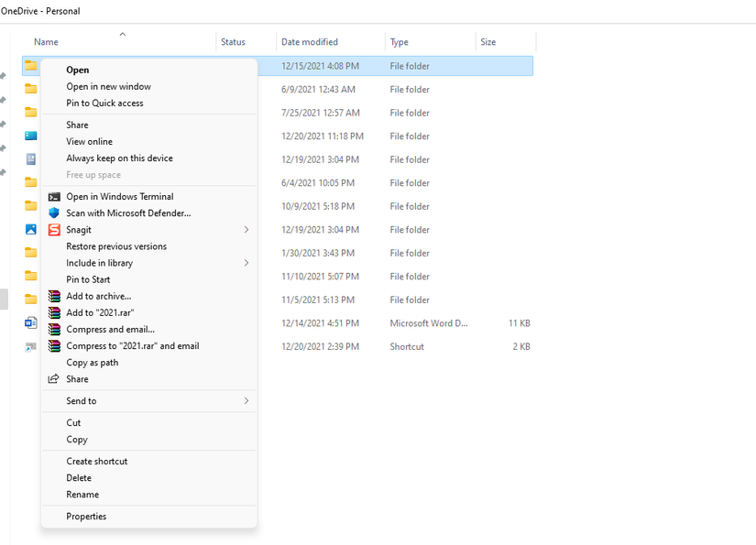Image resolution: width=756 pixels, height=545 pixels.
Task: Click the Snagit icon in the menu
Action: pos(54,230)
